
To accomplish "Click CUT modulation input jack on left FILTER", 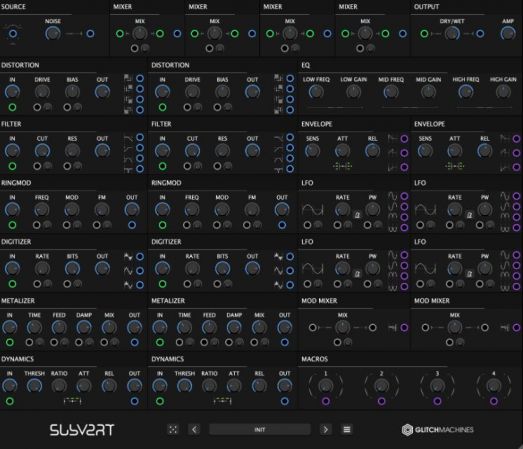I will click(x=37, y=166).
